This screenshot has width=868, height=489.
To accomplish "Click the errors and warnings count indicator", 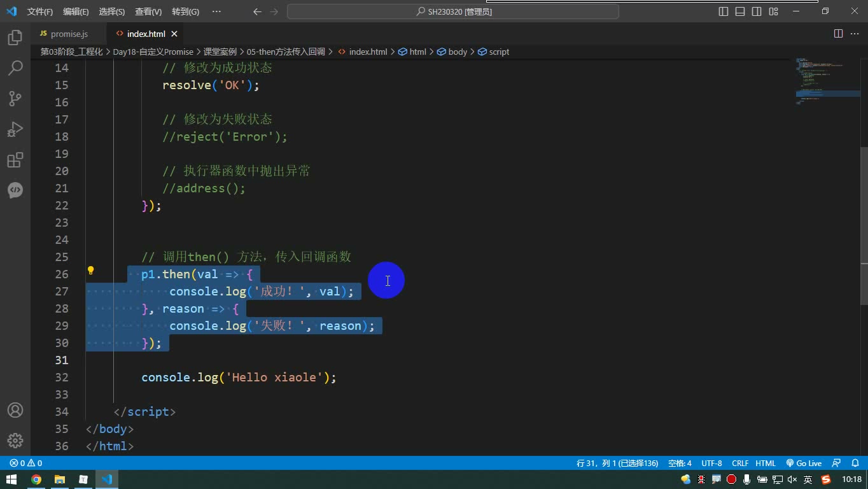I will point(26,464).
